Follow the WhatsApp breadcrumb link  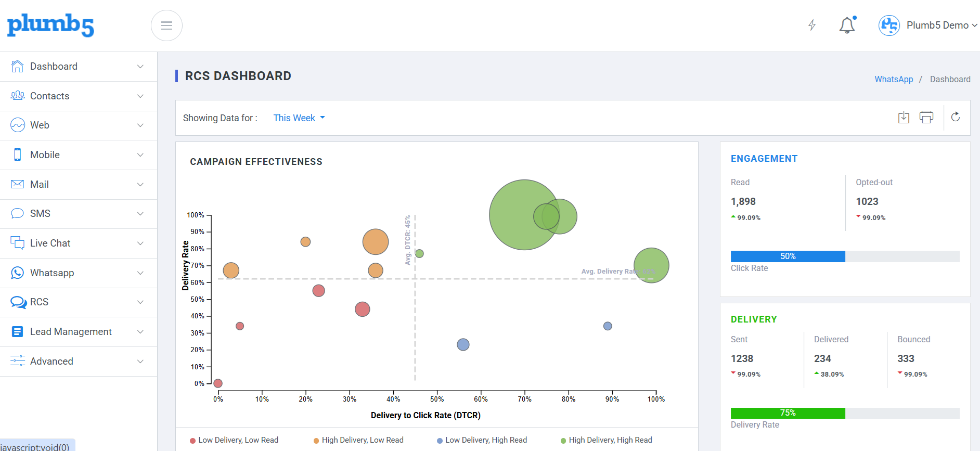coord(894,79)
